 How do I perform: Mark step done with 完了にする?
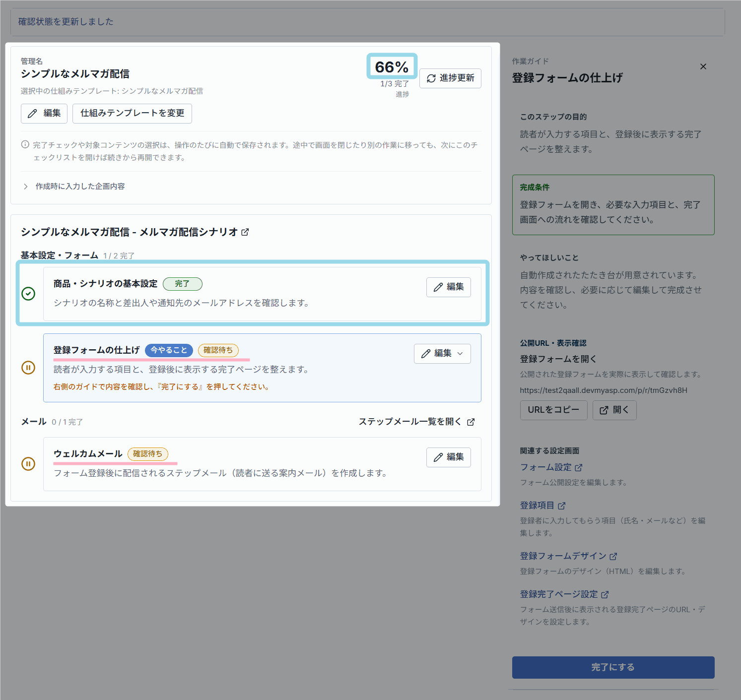coord(613,667)
